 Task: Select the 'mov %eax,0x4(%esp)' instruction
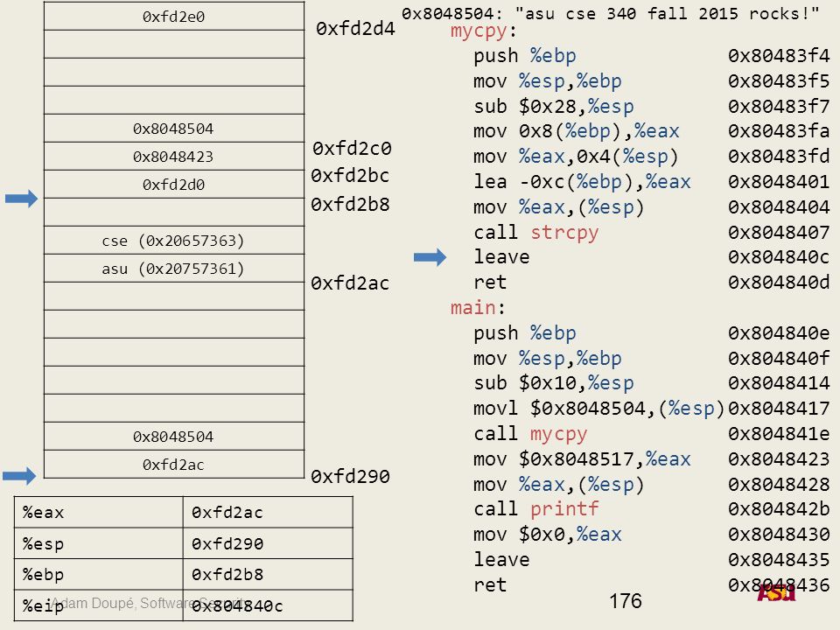(x=576, y=157)
